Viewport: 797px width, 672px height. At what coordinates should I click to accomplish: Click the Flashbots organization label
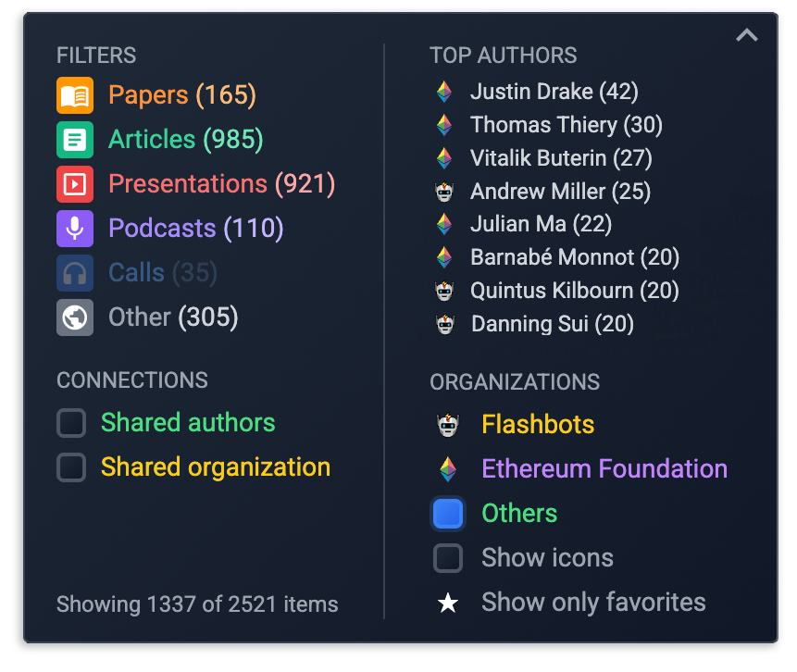tap(538, 425)
